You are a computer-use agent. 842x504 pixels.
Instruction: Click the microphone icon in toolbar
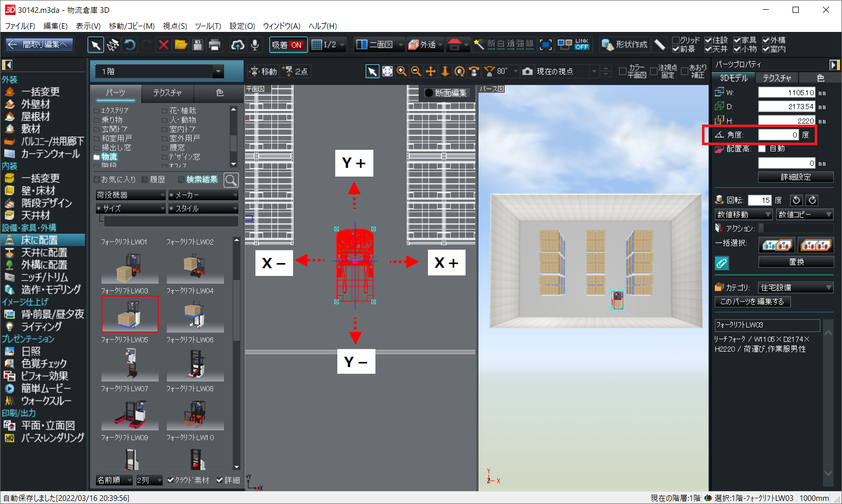click(x=254, y=45)
